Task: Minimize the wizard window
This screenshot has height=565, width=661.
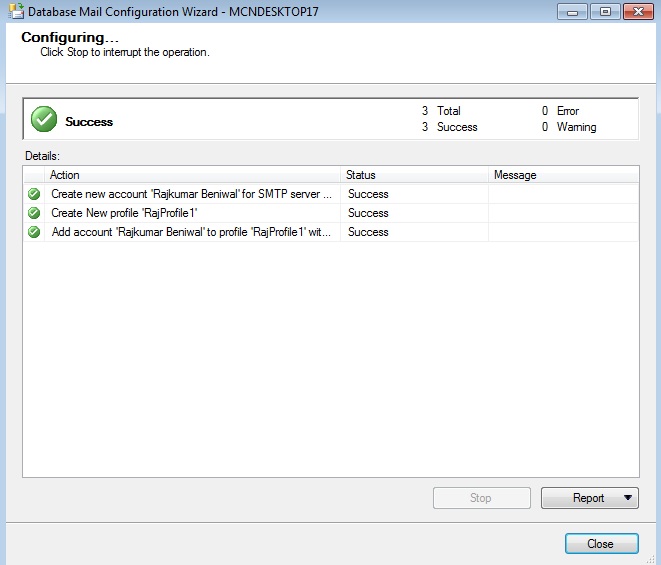Action: [572, 12]
